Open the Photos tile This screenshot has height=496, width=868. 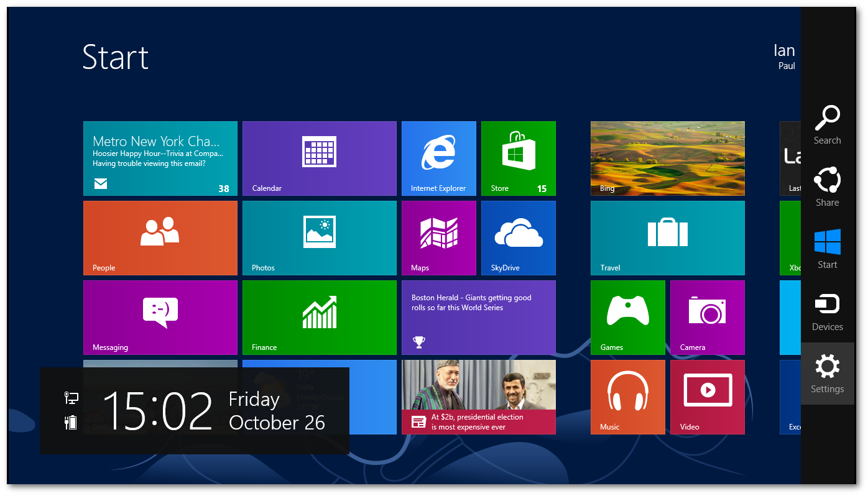tap(320, 238)
